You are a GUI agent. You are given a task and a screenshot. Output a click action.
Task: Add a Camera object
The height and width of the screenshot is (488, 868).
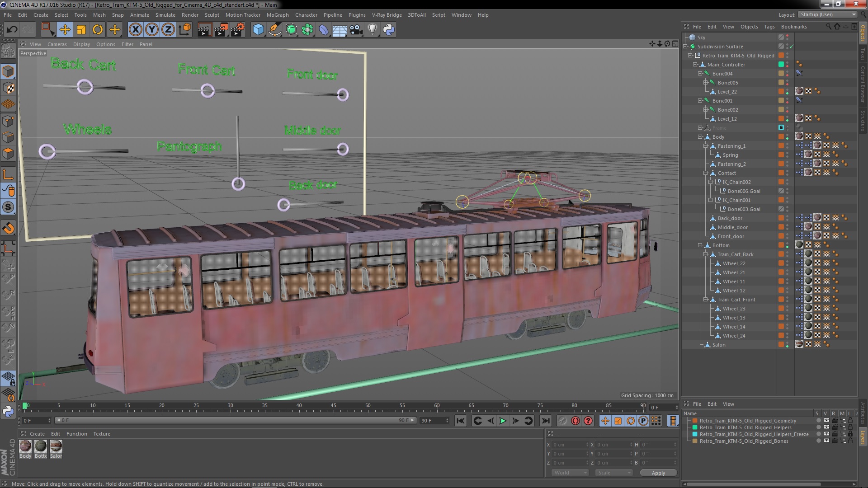(356, 30)
